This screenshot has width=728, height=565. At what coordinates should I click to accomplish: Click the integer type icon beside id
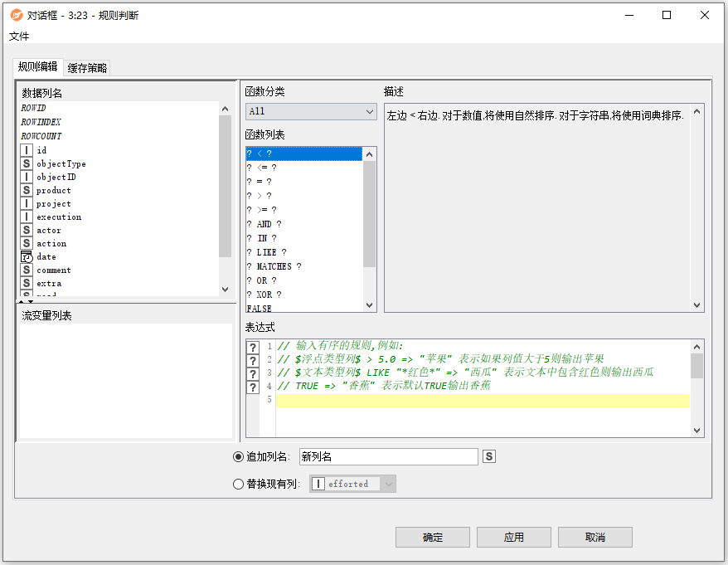pos(27,150)
